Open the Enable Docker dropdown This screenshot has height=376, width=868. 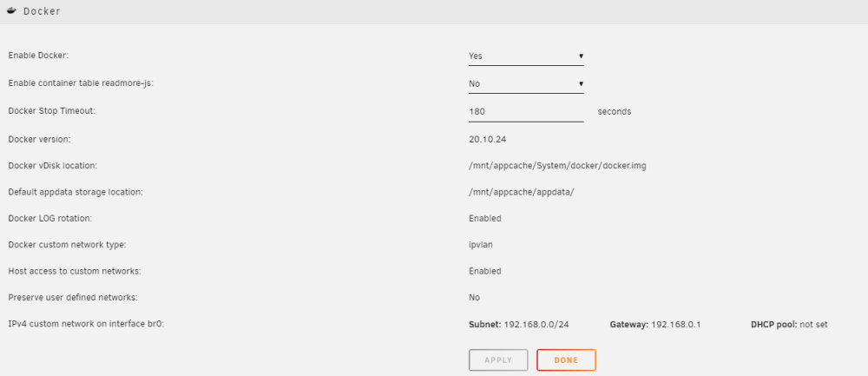(x=526, y=56)
